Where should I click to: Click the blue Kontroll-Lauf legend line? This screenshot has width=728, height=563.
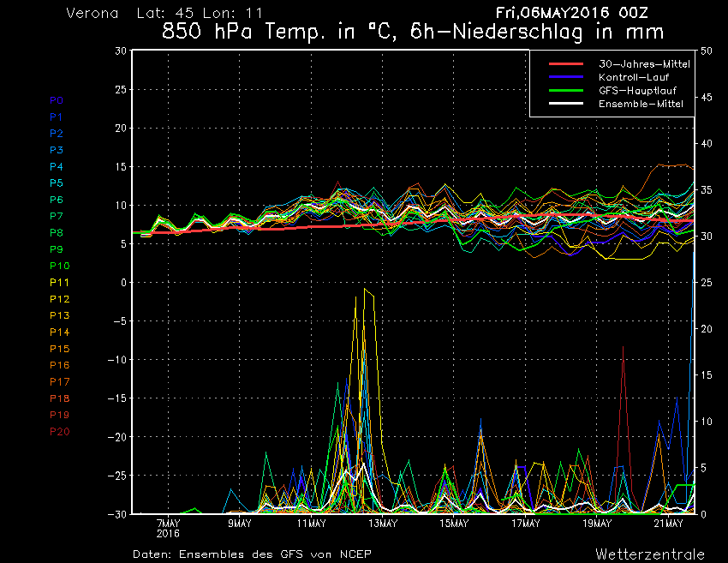tap(566, 77)
